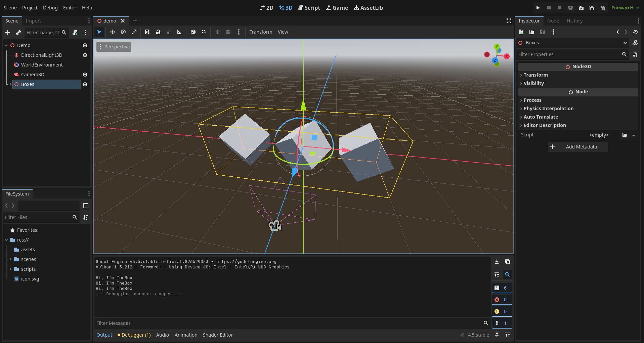Lock the selected node
The height and width of the screenshot is (343, 644).
tap(158, 32)
